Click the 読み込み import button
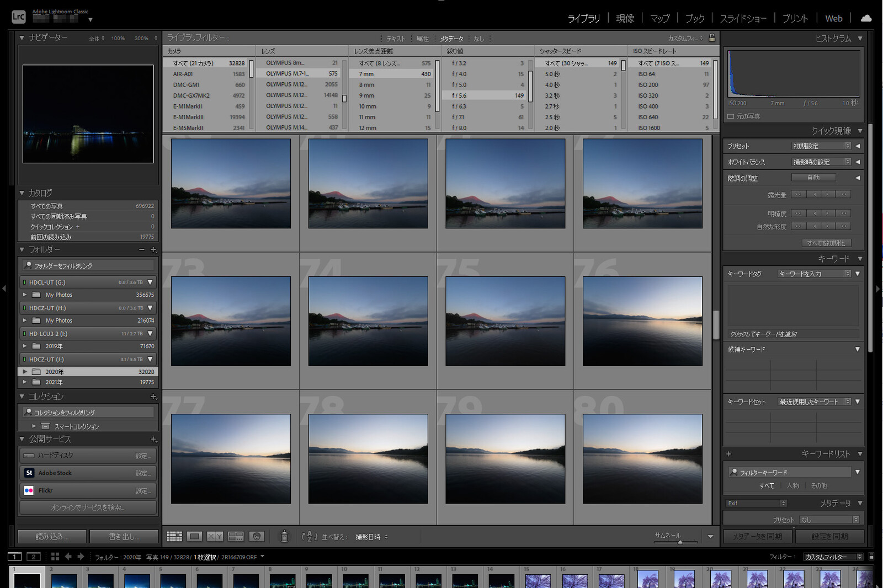Screen dimensions: 883x588 click(52, 536)
